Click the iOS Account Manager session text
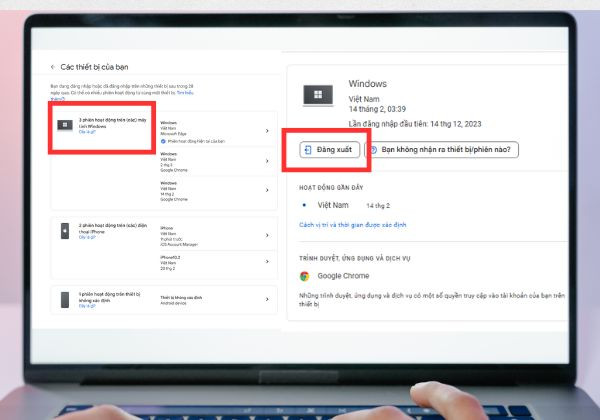 point(179,244)
